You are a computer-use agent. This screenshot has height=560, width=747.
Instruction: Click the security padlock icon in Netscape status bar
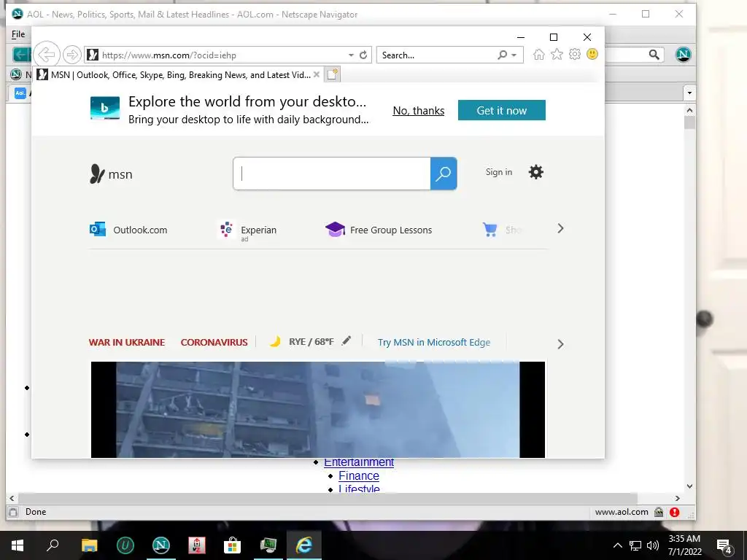pyautogui.click(x=659, y=512)
